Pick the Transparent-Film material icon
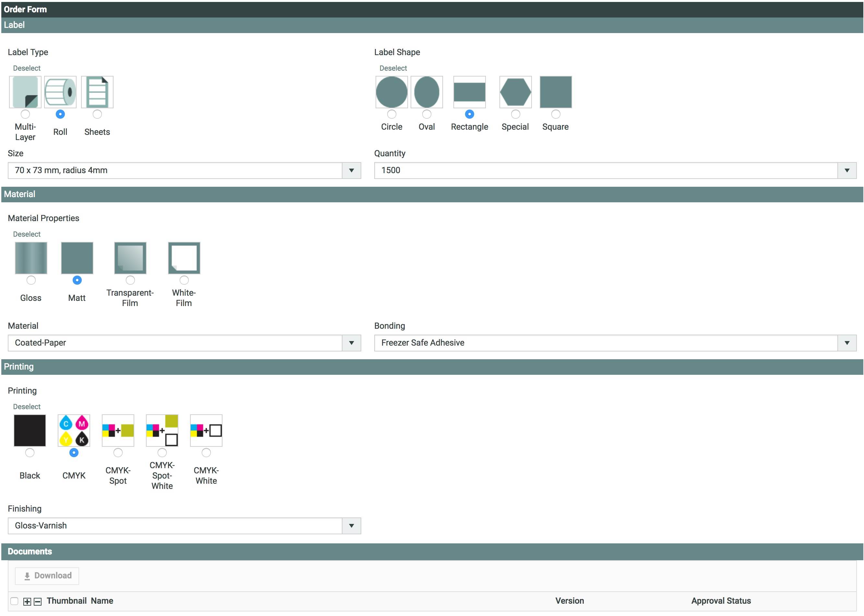This screenshot has width=864, height=616. coord(130,258)
